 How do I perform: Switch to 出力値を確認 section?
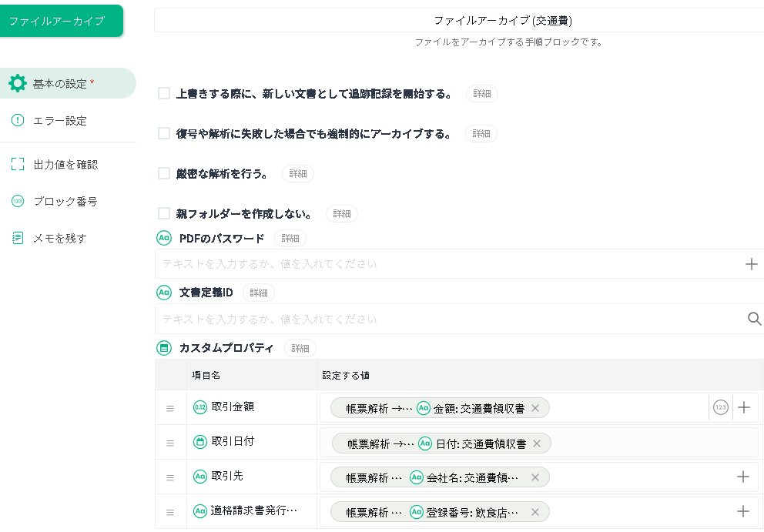[65, 164]
